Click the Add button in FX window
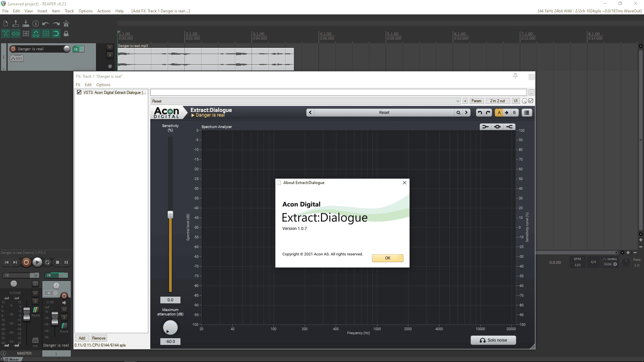 point(82,338)
